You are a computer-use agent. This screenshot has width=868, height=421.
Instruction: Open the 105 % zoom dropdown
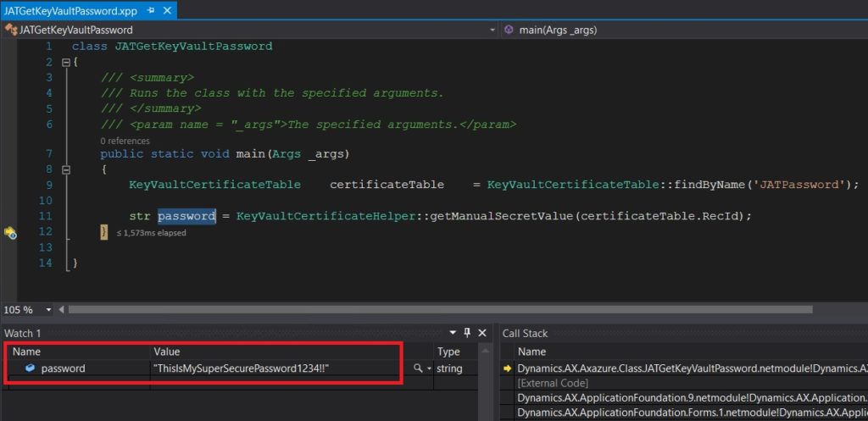tap(48, 310)
